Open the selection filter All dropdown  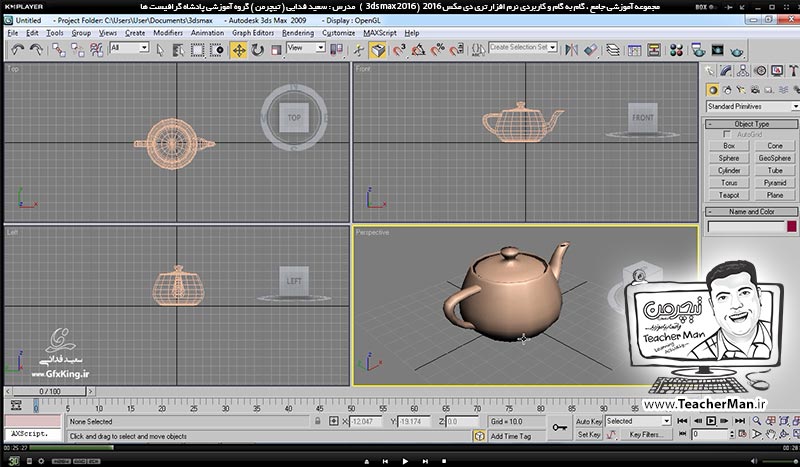(144, 47)
